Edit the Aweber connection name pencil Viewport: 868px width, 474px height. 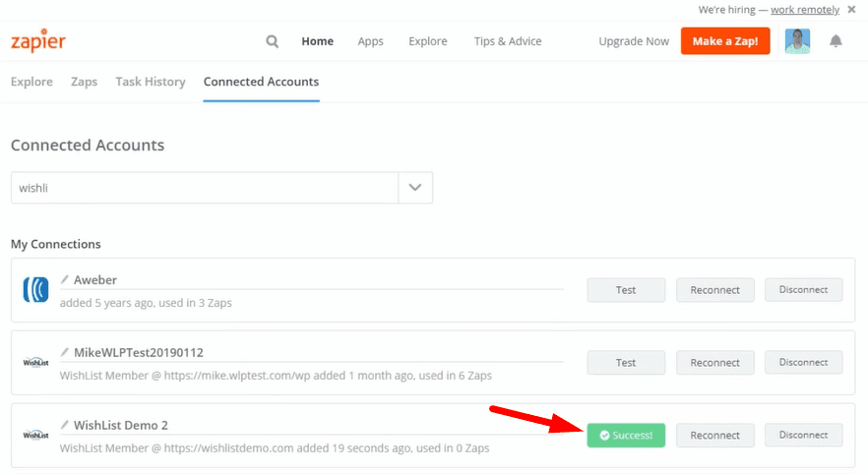[65, 279]
